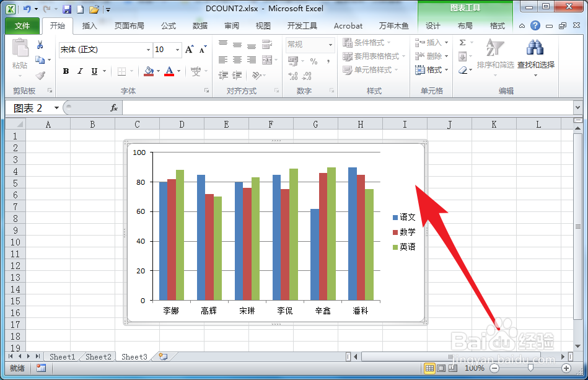The width and height of the screenshot is (588, 380).
Task: Open Excel Help question mark
Action: (x=535, y=25)
